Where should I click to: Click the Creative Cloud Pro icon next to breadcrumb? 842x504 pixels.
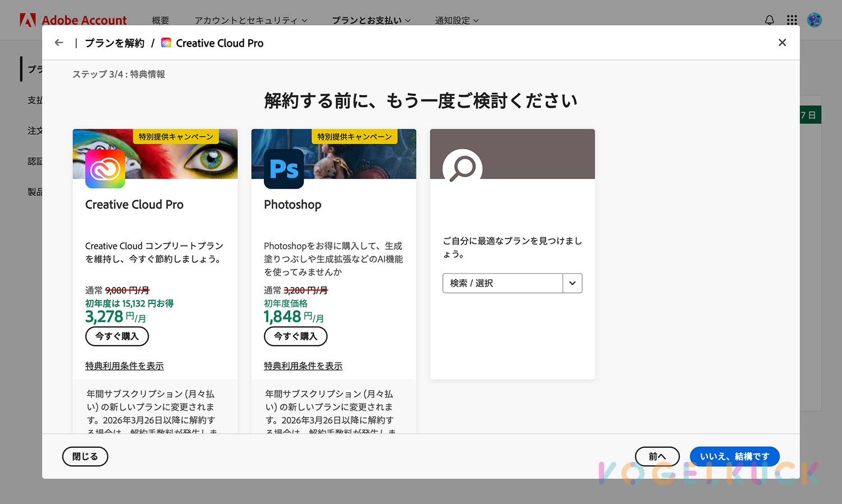point(166,42)
